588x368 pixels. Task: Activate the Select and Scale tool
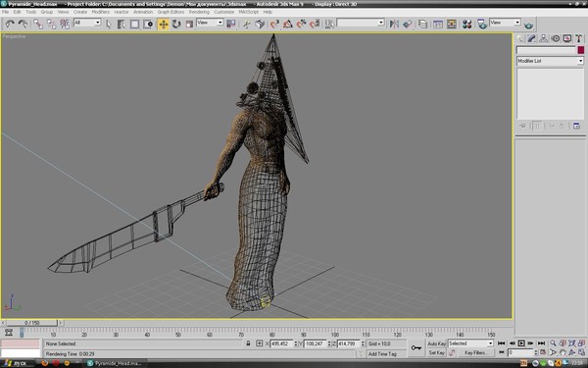pos(189,24)
